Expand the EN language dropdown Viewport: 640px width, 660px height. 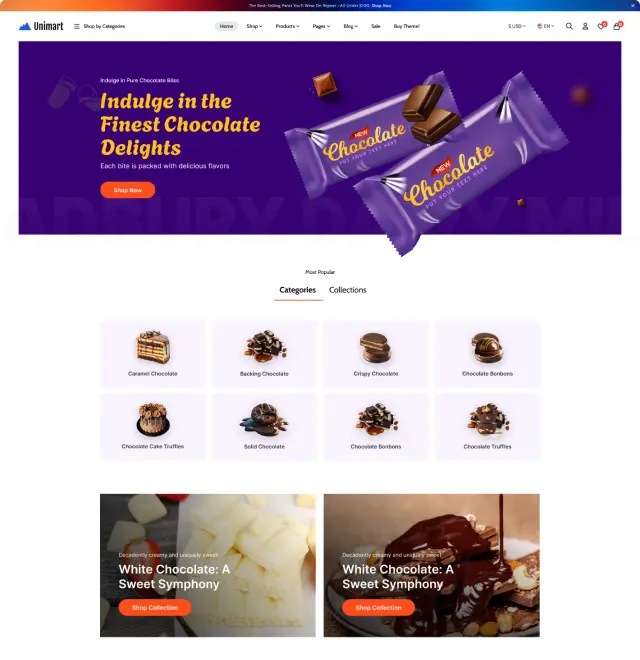coord(545,26)
